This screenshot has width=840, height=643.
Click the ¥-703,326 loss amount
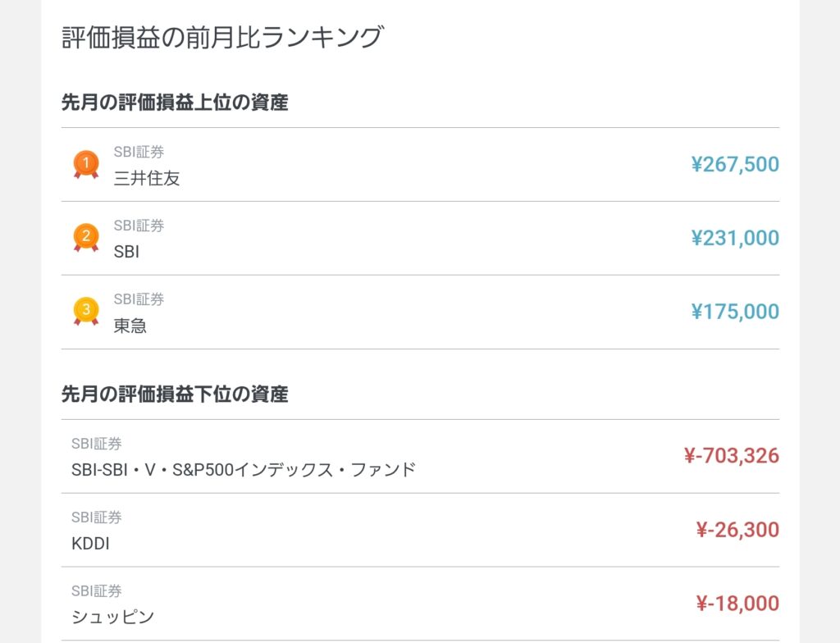pos(731,456)
